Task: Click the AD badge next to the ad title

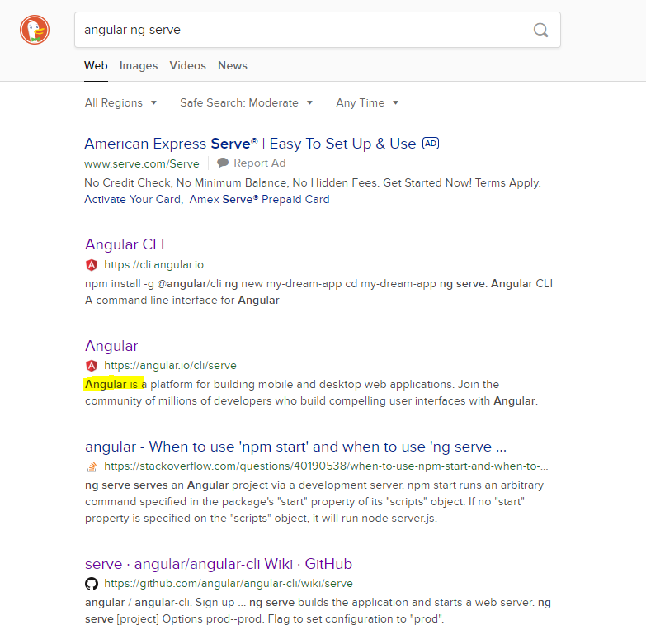Action: coord(431,144)
